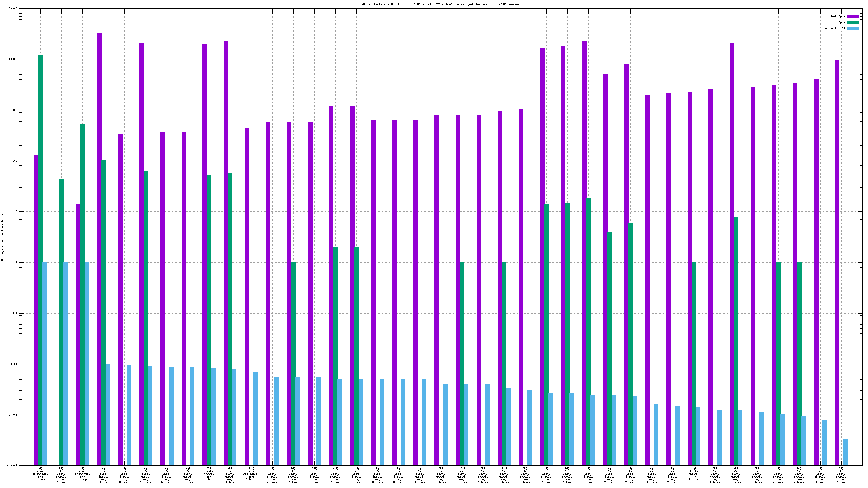Screen dimensions: 868x488
Task: Select the "Not Spam" legend label
Action: click(x=838, y=16)
